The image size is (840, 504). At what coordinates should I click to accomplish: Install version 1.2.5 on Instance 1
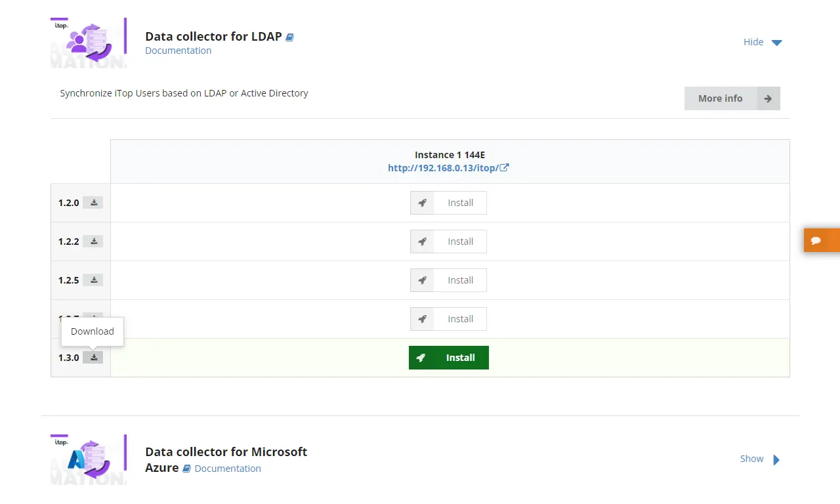(x=448, y=280)
